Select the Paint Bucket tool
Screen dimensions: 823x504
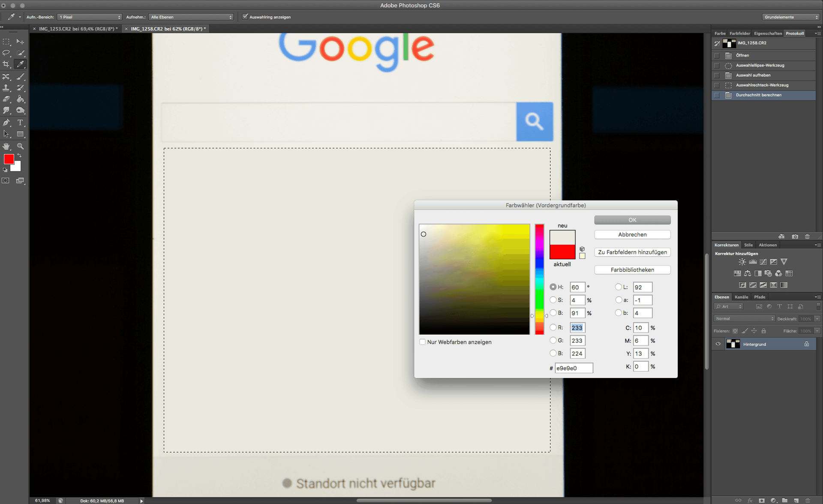(x=20, y=99)
